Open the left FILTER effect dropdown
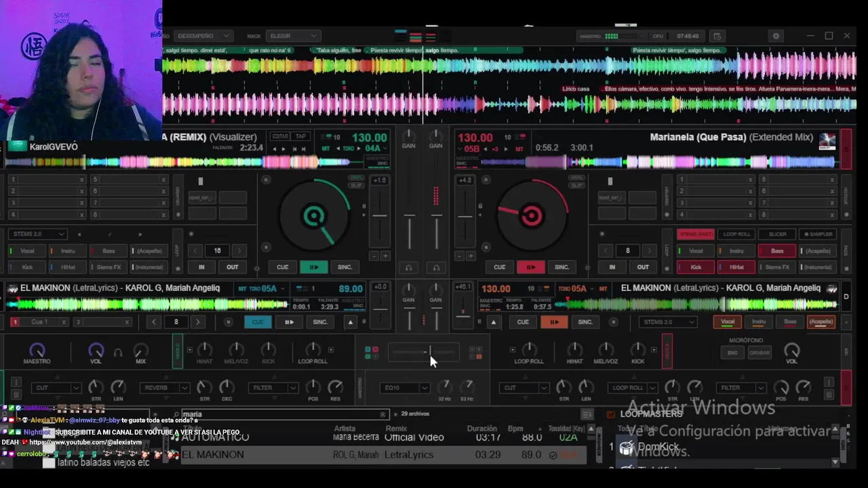Screen dimensions: 868x488 click(x=273, y=388)
